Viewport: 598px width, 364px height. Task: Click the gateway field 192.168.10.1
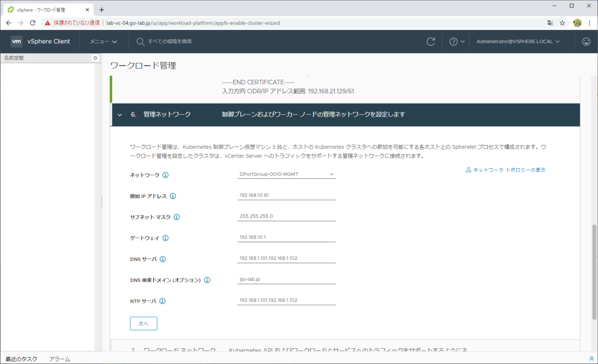[287, 237]
